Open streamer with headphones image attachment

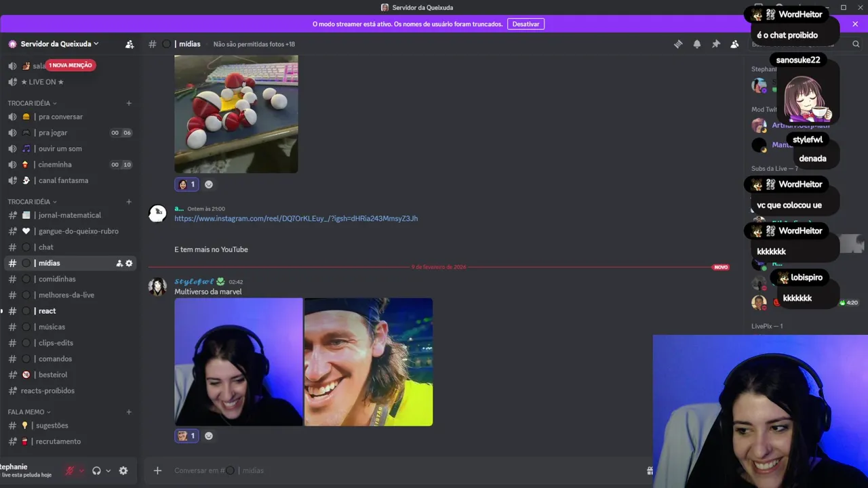239,362
